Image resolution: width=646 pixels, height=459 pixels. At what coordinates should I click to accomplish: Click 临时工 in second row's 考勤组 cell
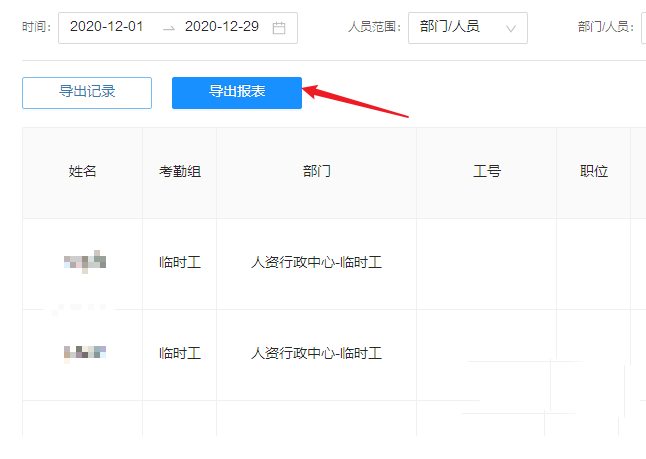(x=180, y=353)
